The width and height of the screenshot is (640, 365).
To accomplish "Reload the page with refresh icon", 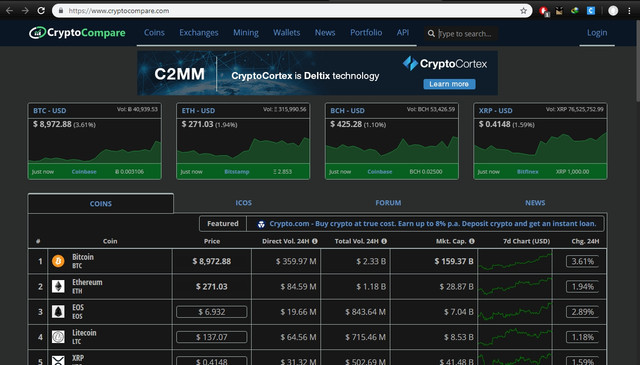I will pos(41,11).
